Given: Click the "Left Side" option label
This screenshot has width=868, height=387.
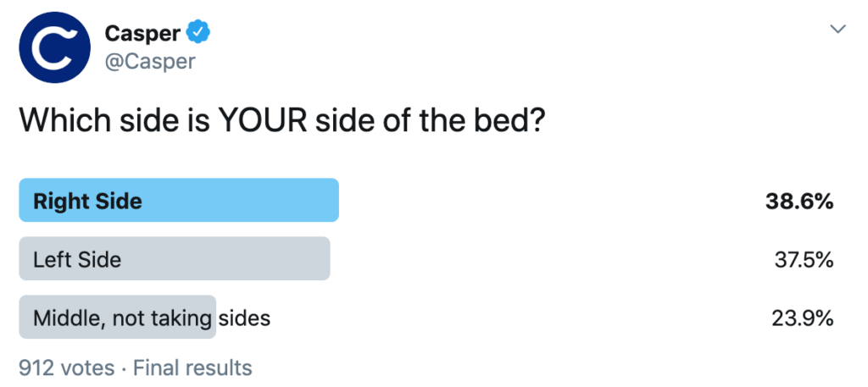Looking at the screenshot, I should [77, 260].
